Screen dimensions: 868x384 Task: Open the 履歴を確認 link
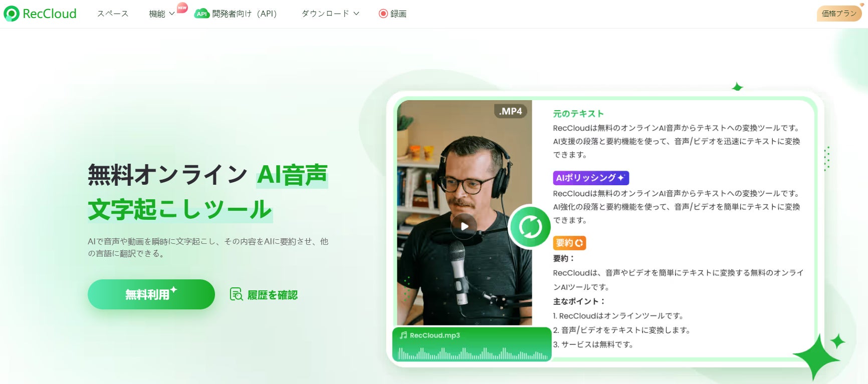tap(273, 295)
